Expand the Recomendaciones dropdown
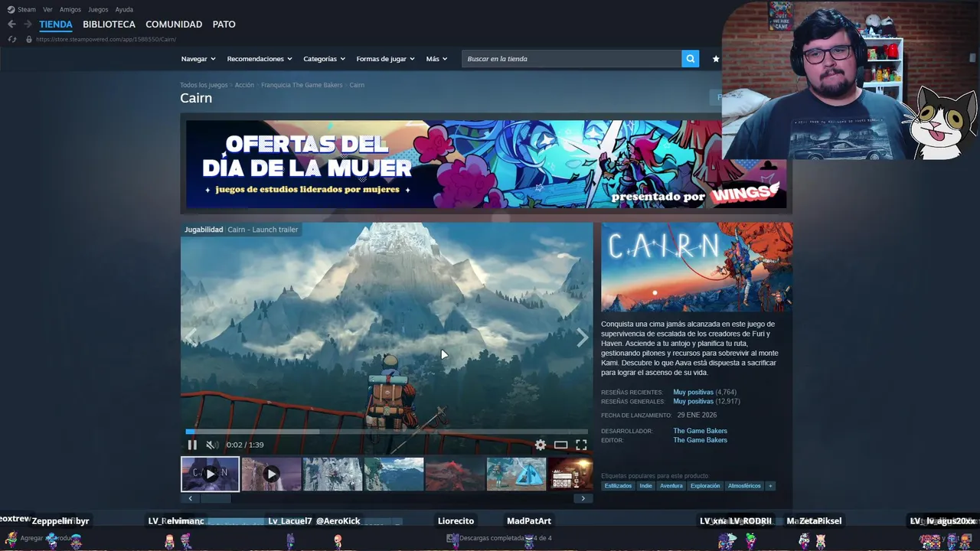980x551 pixels. point(260,59)
